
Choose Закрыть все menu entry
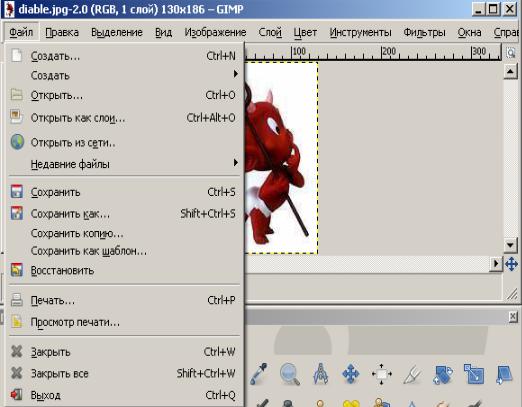[x=124, y=373]
